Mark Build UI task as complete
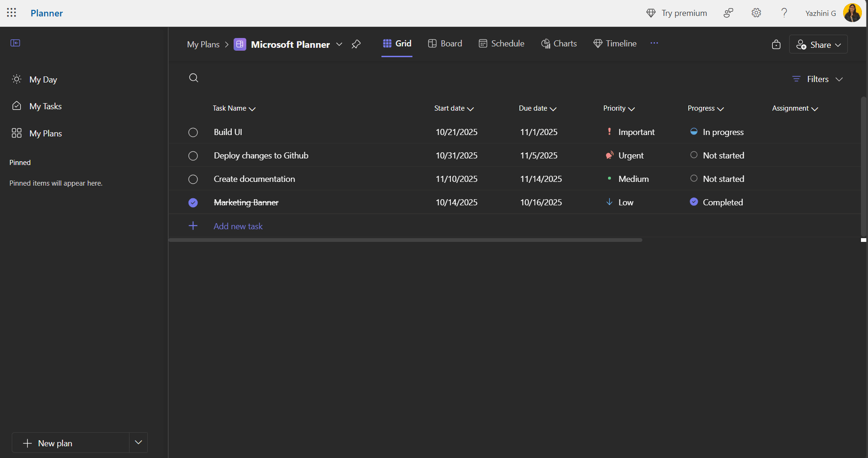The image size is (868, 458). (193, 133)
